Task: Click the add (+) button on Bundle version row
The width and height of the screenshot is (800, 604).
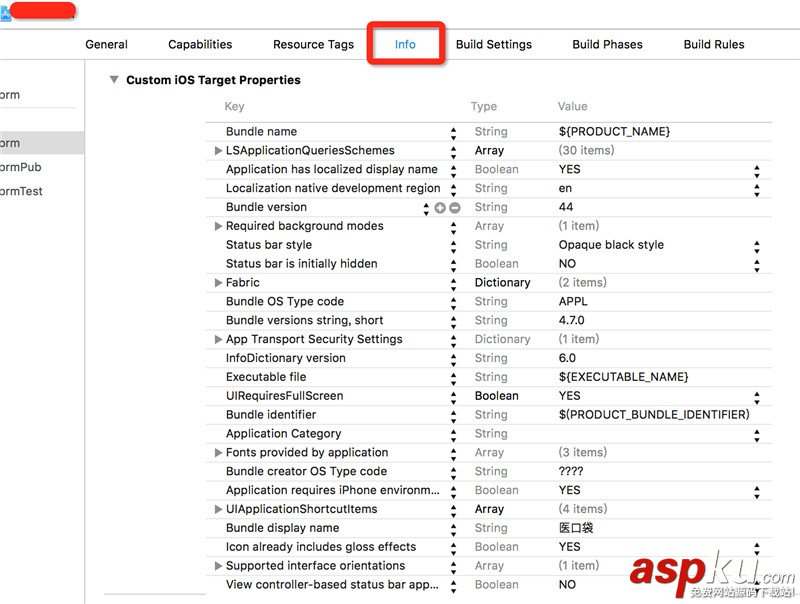Action: click(439, 207)
